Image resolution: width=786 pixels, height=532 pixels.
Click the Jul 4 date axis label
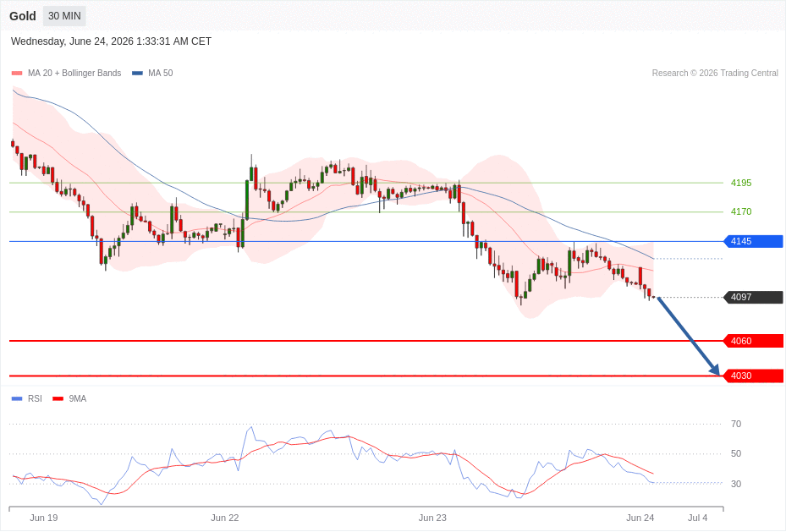[x=698, y=518]
